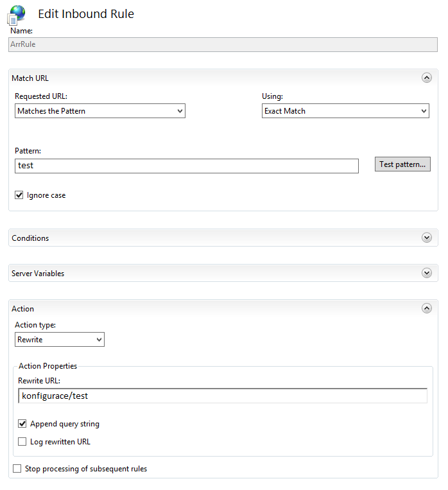
Task: Check Stop processing of subsequent rules
Action: [17, 469]
